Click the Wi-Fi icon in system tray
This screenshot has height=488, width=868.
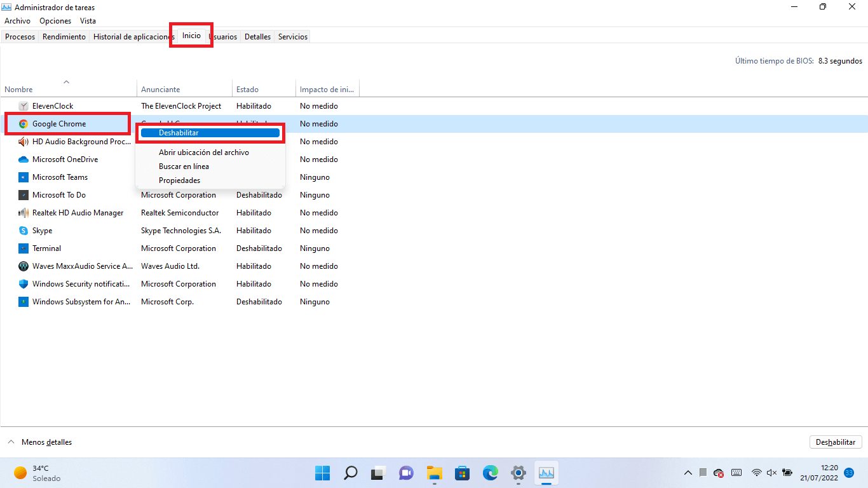pyautogui.click(x=756, y=473)
